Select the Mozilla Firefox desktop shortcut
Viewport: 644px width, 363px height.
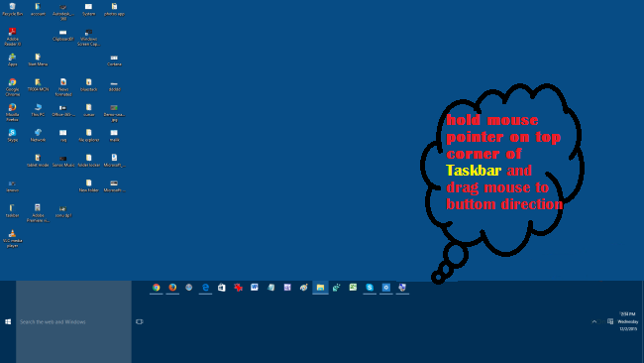click(12, 112)
